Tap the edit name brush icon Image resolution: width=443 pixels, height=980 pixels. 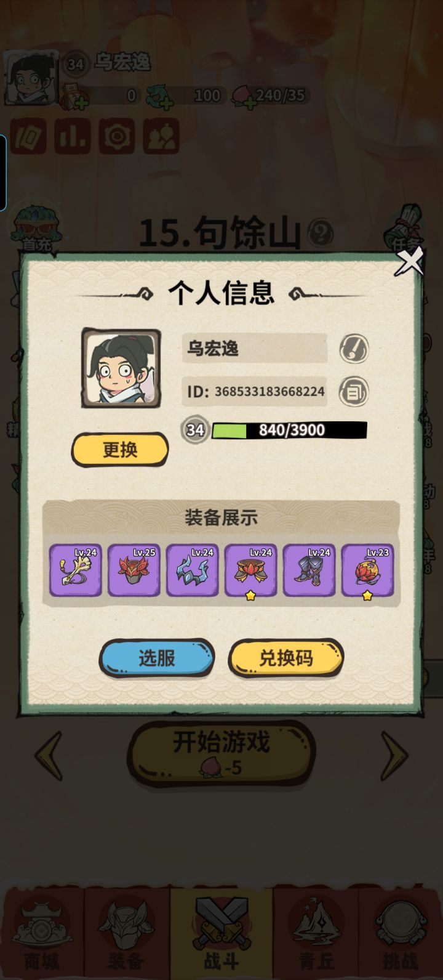tap(354, 349)
